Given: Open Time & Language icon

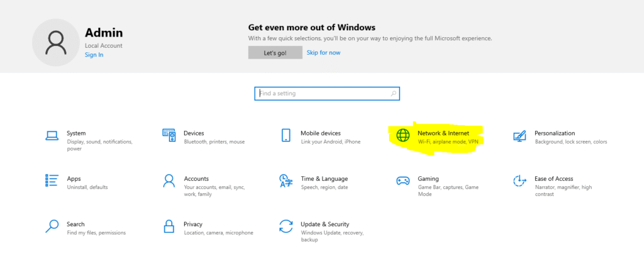Looking at the screenshot, I should click(x=286, y=181).
